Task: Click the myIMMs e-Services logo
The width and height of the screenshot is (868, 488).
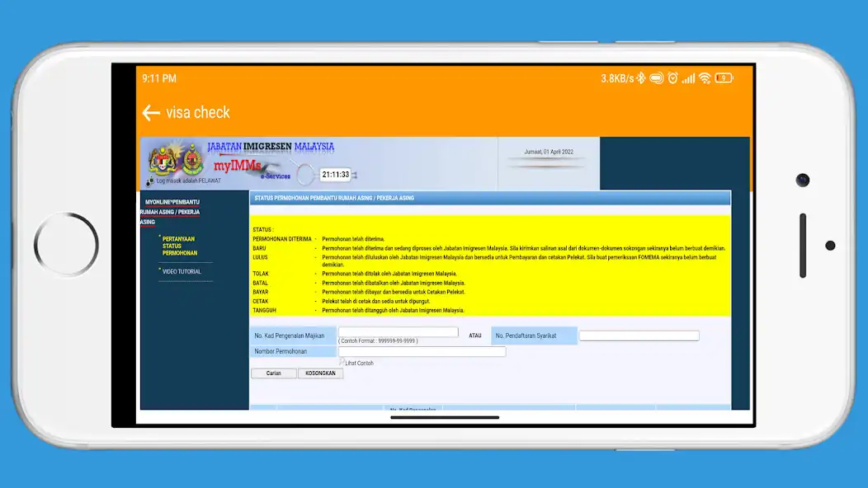Action: [252, 169]
